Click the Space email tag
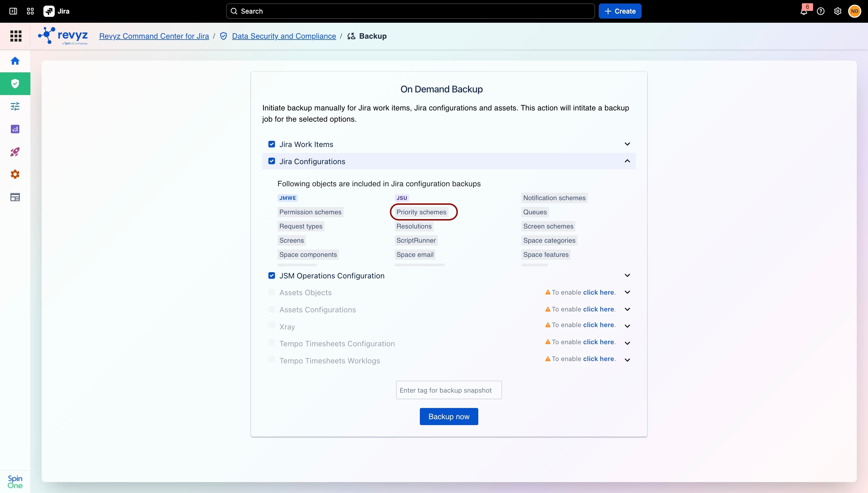868x493 pixels. [x=415, y=255]
